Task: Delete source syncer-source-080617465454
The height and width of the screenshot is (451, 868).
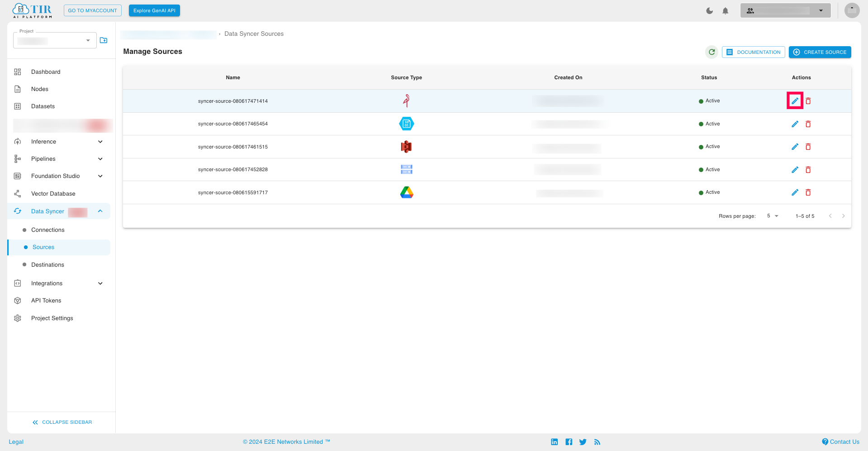Action: click(x=808, y=124)
